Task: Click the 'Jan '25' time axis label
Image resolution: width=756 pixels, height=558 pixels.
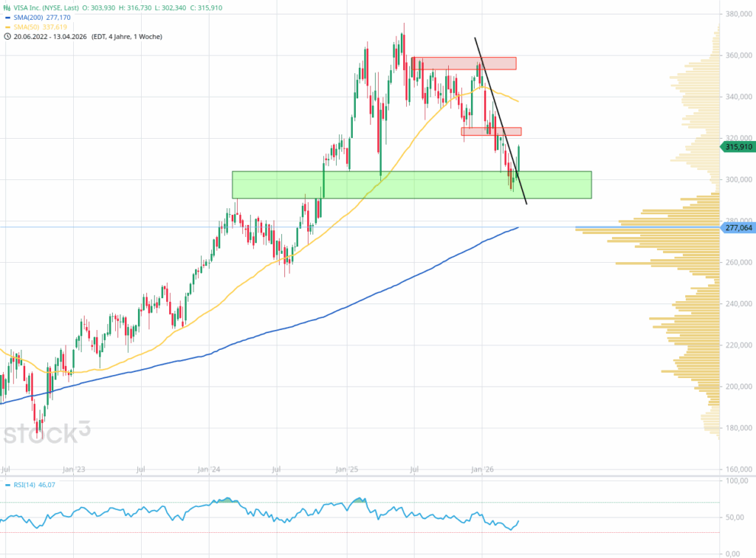Action: pyautogui.click(x=345, y=469)
